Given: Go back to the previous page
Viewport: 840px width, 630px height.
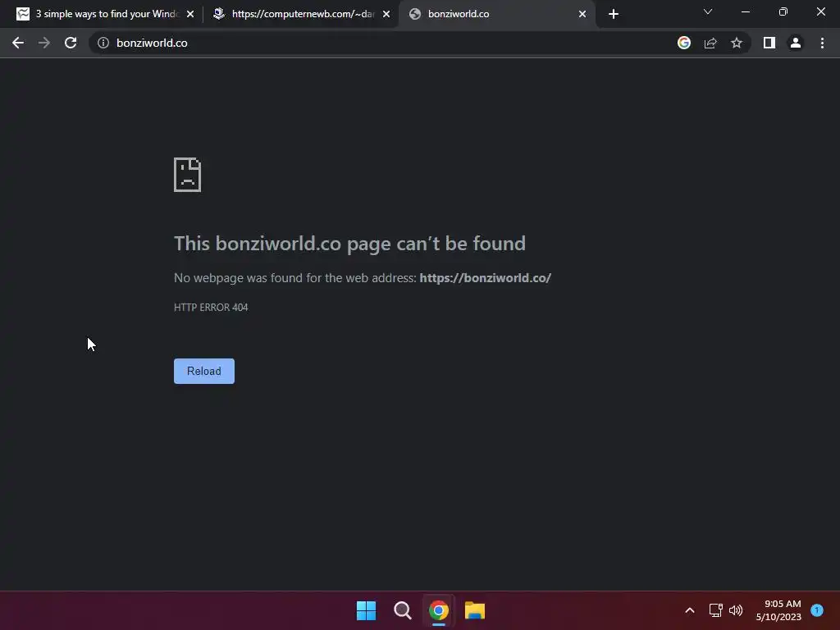Looking at the screenshot, I should point(18,43).
